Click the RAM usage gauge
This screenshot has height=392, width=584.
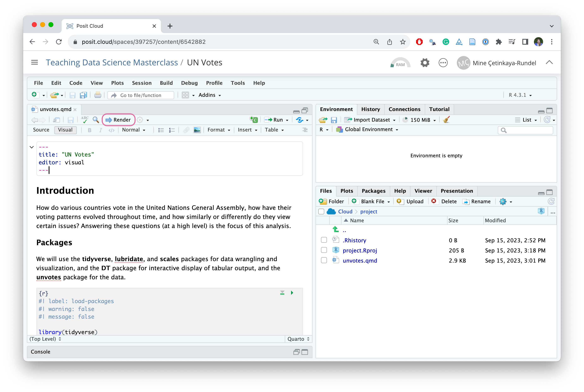[x=400, y=63]
